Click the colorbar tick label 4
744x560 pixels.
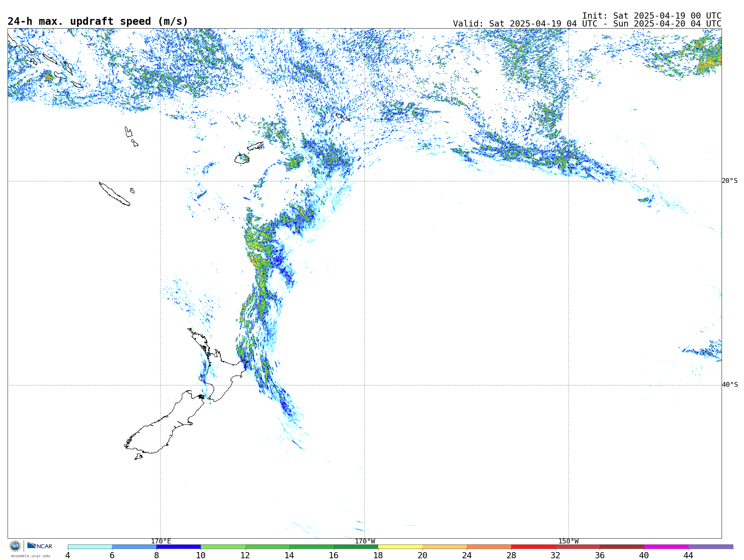pos(68,555)
